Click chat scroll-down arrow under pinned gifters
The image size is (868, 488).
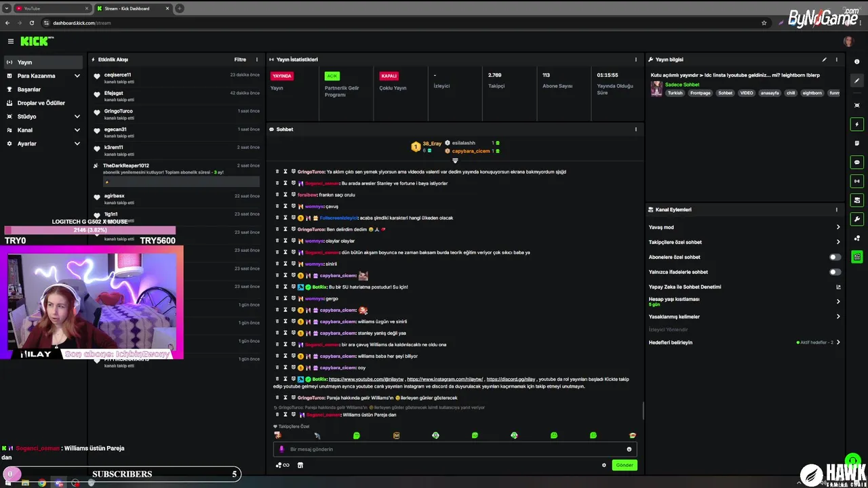(x=455, y=161)
